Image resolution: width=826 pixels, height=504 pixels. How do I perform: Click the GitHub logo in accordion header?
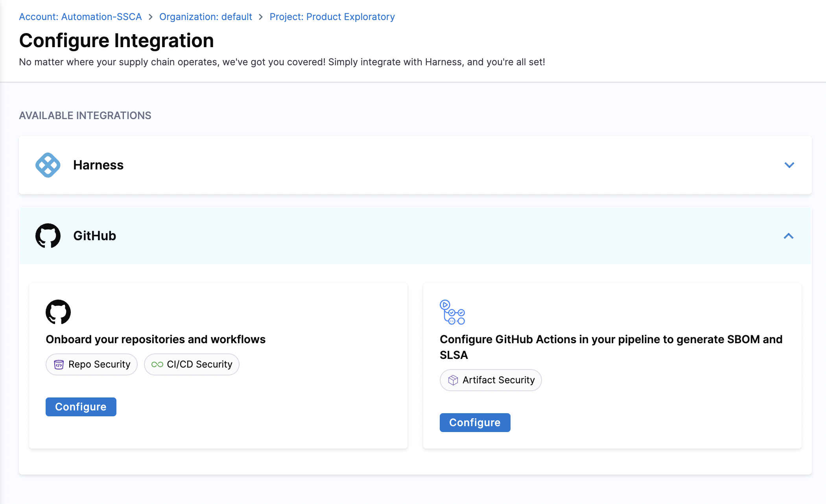point(48,236)
